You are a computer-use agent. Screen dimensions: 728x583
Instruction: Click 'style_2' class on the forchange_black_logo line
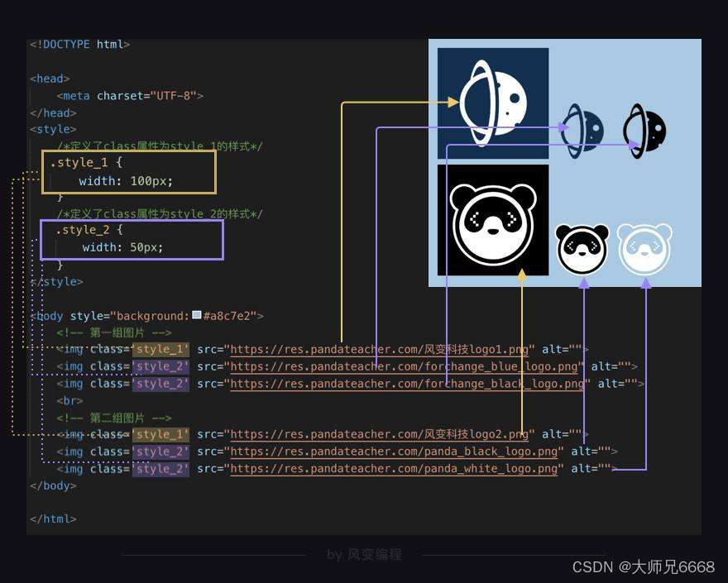[160, 384]
